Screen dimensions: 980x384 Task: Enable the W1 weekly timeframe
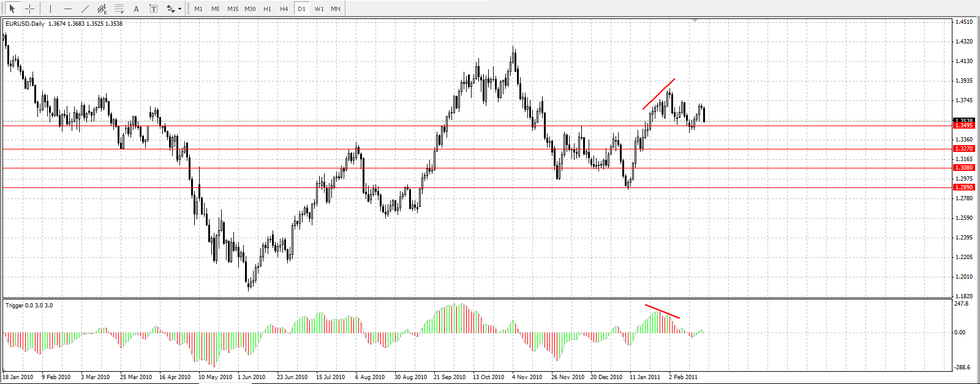[319, 9]
